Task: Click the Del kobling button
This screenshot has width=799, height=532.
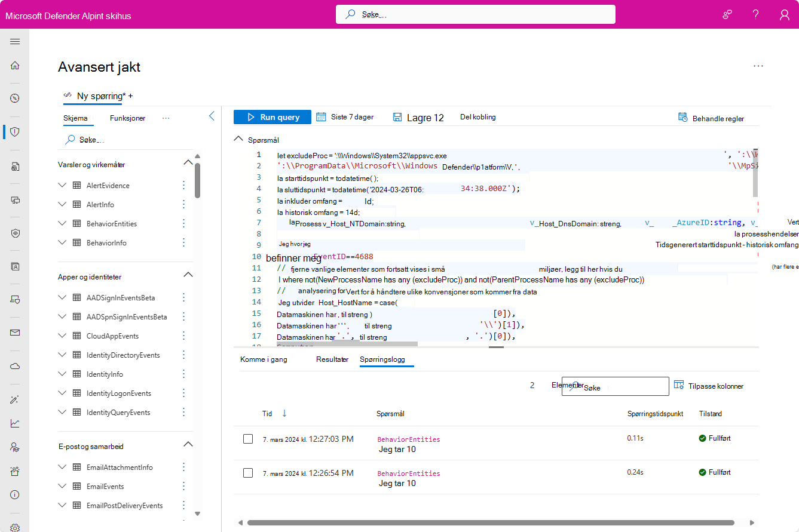Action: coord(477,117)
